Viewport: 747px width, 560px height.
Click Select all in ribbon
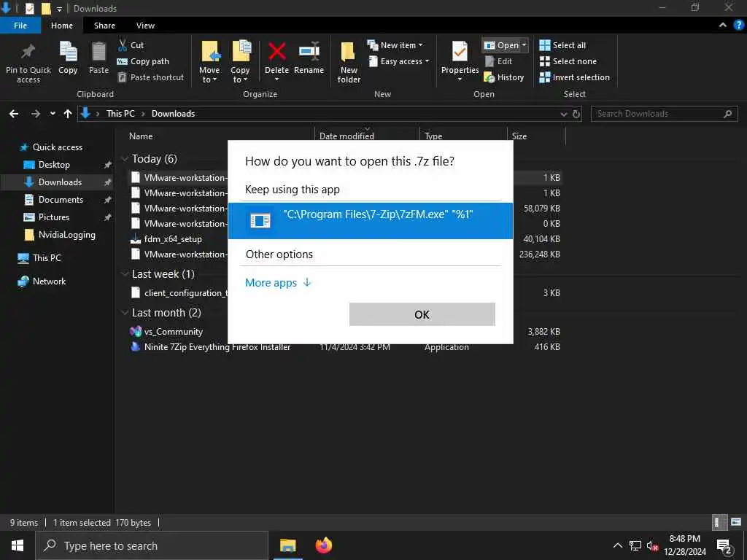click(x=562, y=45)
